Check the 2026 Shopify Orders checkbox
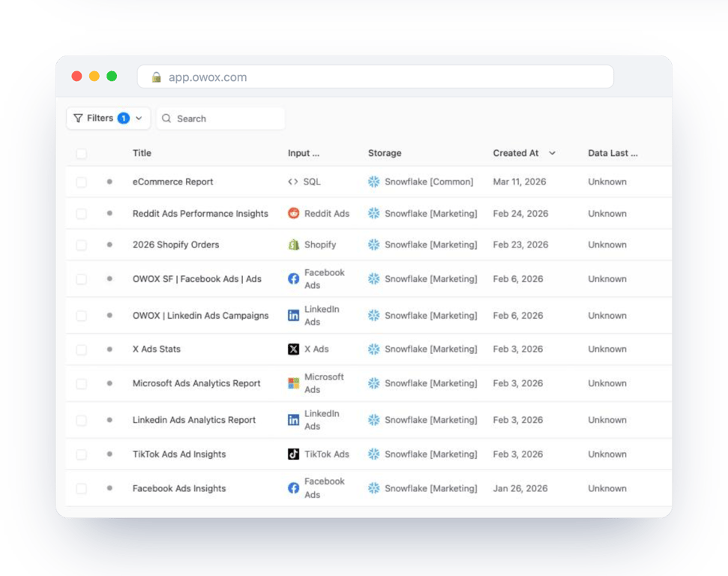The height and width of the screenshot is (576, 728). click(x=81, y=244)
